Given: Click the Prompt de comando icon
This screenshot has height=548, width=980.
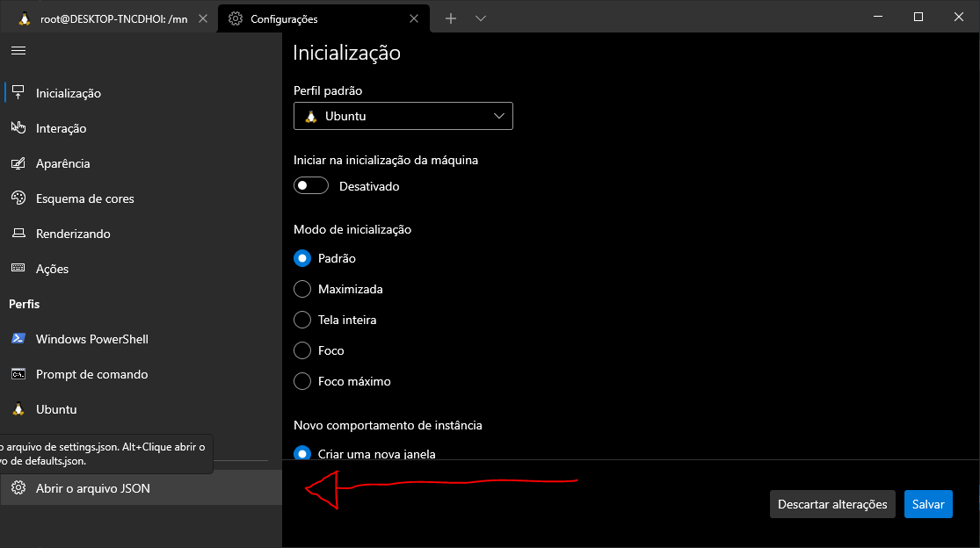Looking at the screenshot, I should 18,374.
